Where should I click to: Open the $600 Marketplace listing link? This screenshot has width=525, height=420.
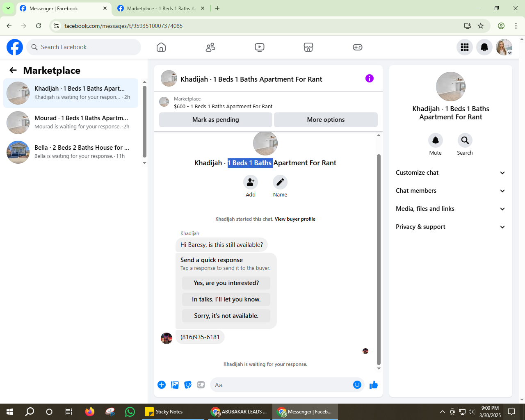[x=223, y=106]
